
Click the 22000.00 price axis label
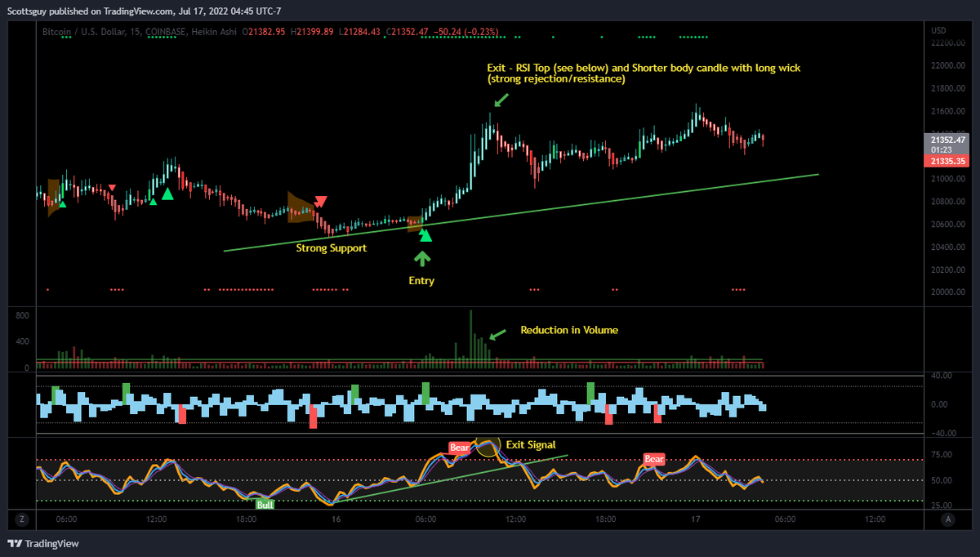coord(947,65)
